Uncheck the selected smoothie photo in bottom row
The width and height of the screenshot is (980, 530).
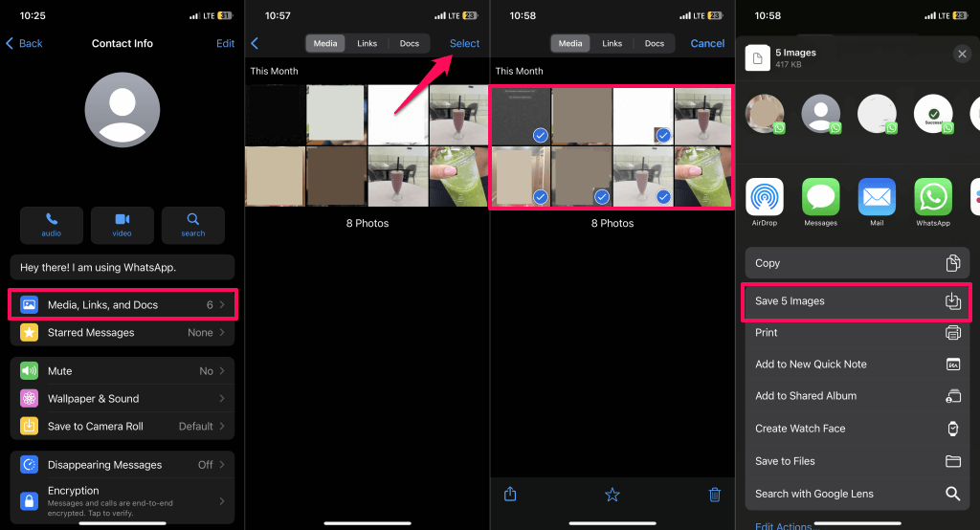(663, 197)
